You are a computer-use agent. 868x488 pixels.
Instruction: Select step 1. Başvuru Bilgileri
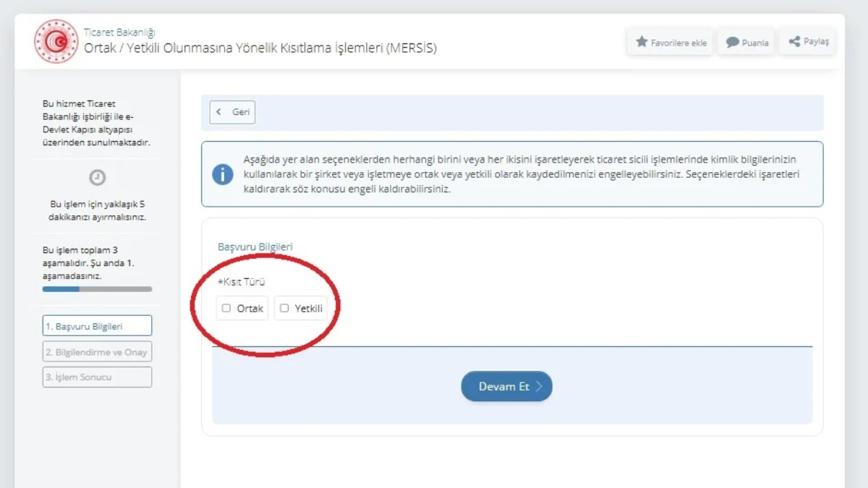coord(97,326)
